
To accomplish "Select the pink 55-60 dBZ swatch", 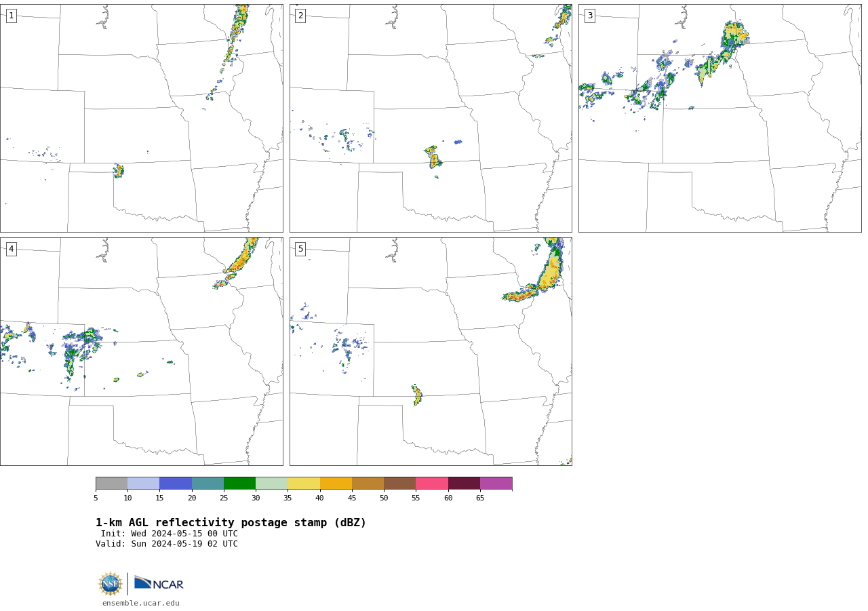I will click(432, 483).
